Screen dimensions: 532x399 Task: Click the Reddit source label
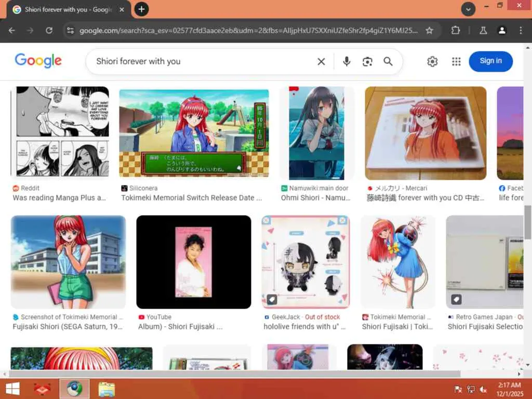30,188
